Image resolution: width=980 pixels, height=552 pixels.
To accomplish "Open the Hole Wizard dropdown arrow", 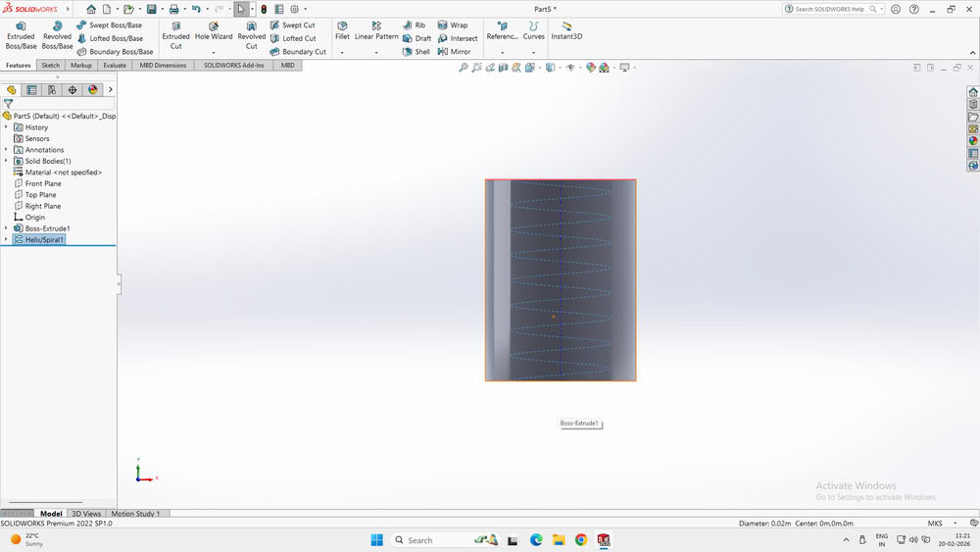I will pos(213,53).
